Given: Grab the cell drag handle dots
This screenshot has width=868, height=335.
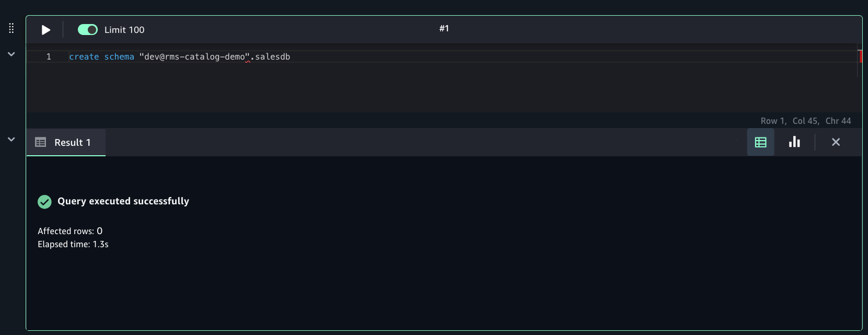Looking at the screenshot, I should 11,28.
